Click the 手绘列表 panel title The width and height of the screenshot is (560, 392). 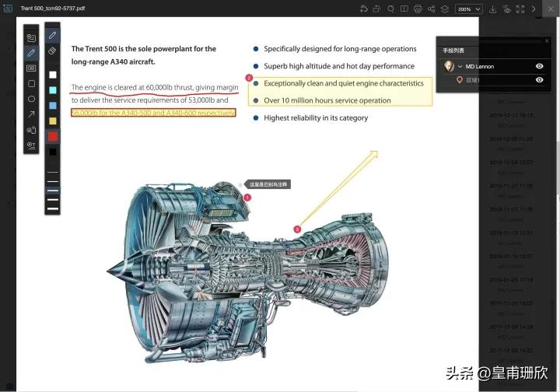(x=453, y=51)
